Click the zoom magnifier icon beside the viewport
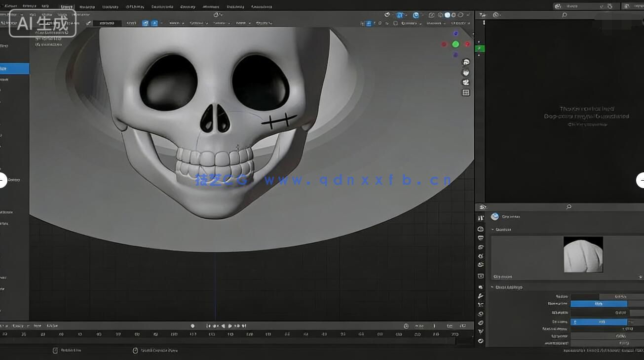The width and height of the screenshot is (644, 360). (x=464, y=63)
